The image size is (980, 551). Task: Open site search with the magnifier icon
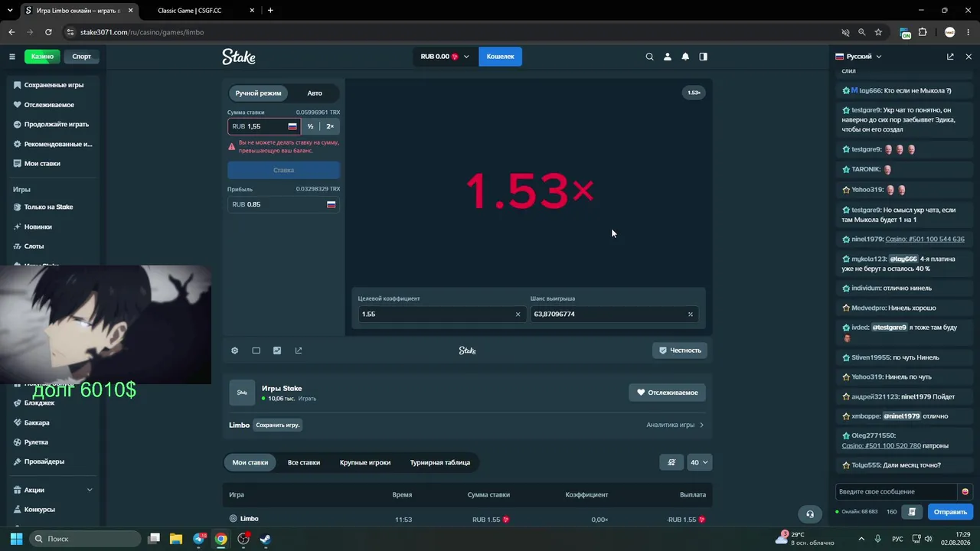649,57
